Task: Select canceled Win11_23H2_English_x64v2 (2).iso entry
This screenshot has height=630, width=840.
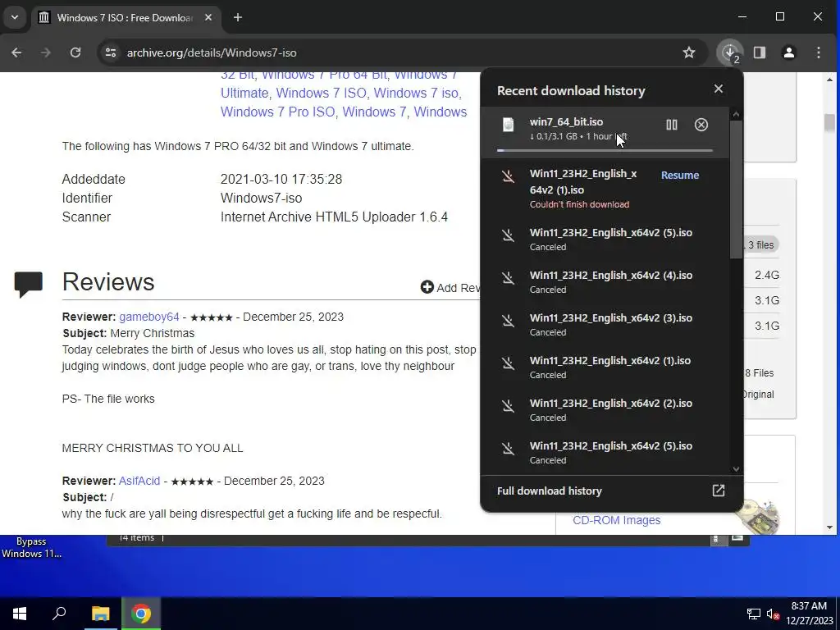Action: coord(605,410)
